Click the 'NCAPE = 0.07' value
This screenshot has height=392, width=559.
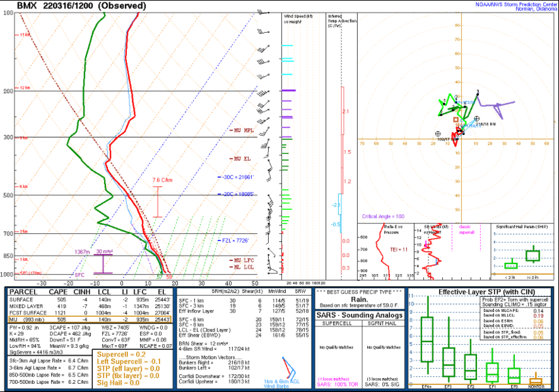[x=155, y=346]
